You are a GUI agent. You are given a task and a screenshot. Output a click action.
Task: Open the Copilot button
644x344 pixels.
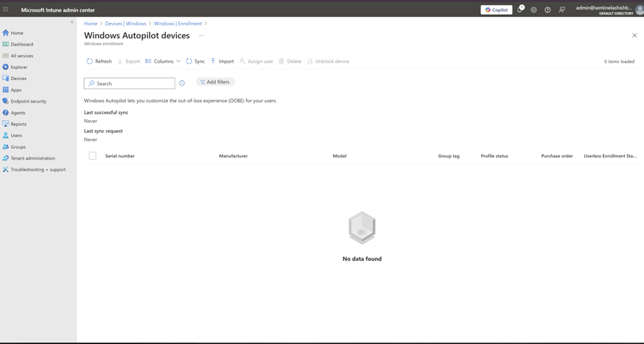(x=496, y=10)
